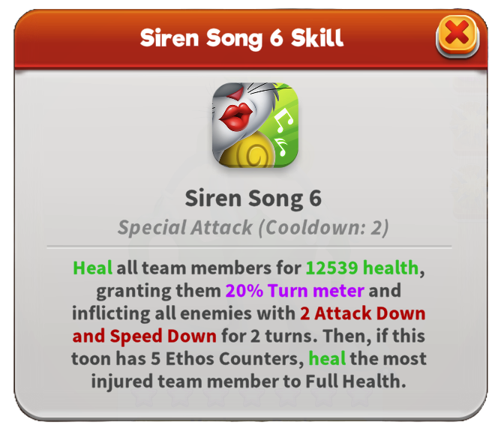Image resolution: width=504 pixels, height=434 pixels.
Task: Click the red '2 Attack Down' keyword
Action: [362, 313]
